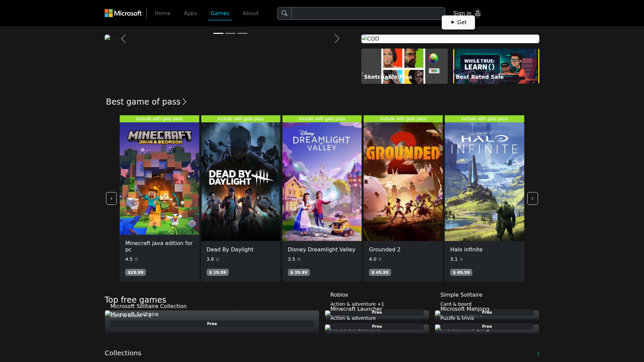The height and width of the screenshot is (362, 644).
Task: Select the Games nav tab
Action: [x=220, y=13]
